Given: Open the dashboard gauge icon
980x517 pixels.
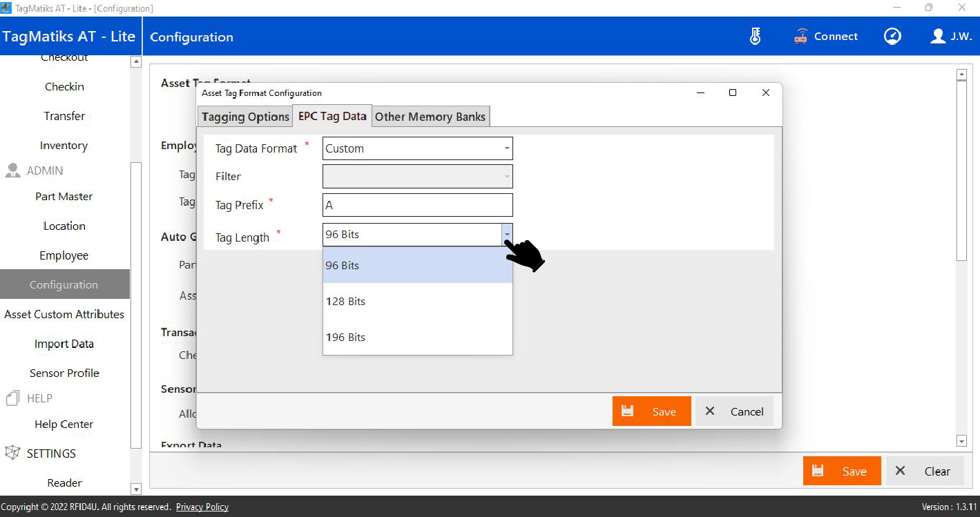Looking at the screenshot, I should (x=892, y=37).
